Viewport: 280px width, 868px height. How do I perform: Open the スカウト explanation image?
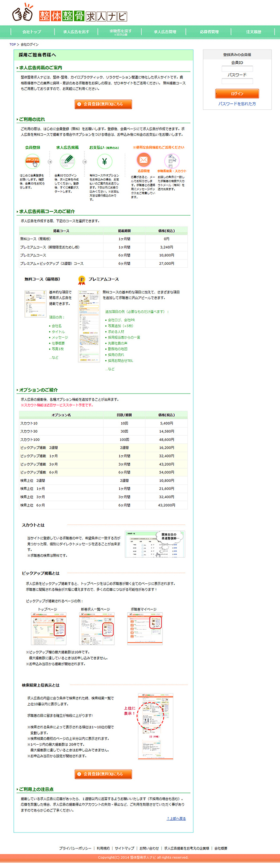point(155,544)
